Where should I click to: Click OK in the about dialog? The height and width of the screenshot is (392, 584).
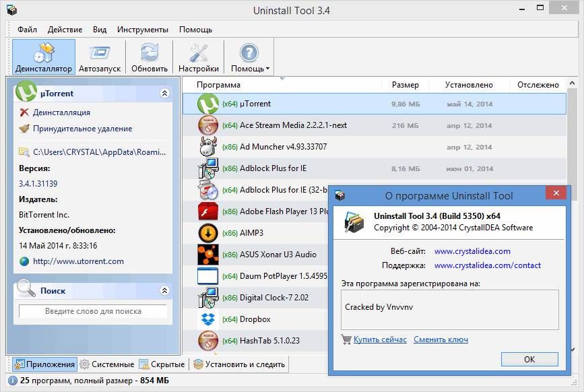tap(529, 359)
